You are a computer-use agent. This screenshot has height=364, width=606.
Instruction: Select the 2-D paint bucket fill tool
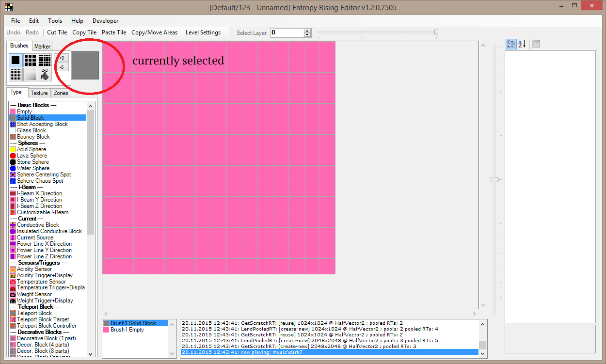tap(45, 75)
